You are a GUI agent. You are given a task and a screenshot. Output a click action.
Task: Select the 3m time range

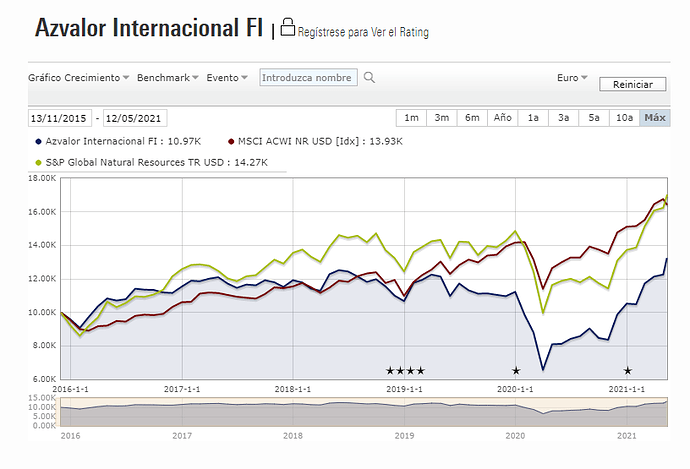point(442,118)
